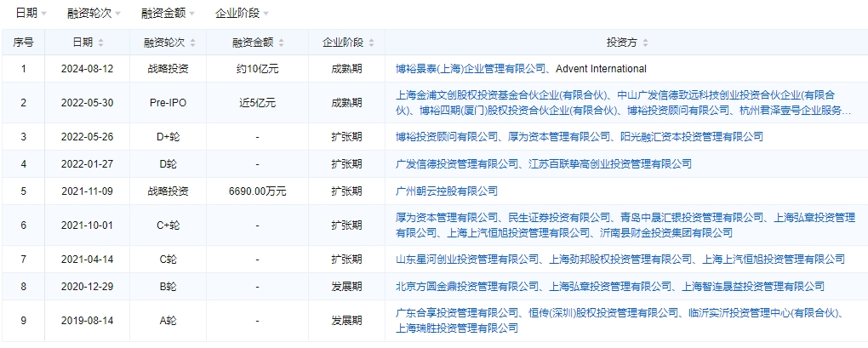This screenshot has height=348, width=868.
Task: Select the B轮 round cell
Action: (x=168, y=286)
